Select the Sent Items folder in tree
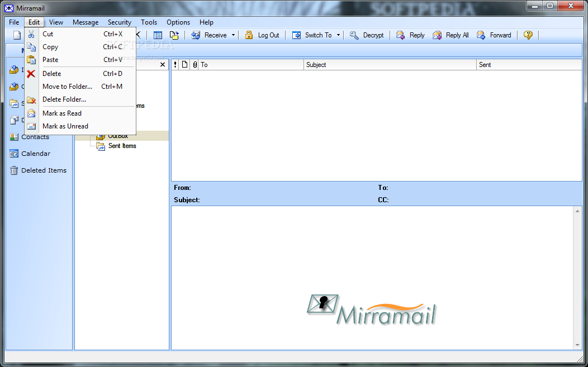588x367 pixels. point(122,146)
